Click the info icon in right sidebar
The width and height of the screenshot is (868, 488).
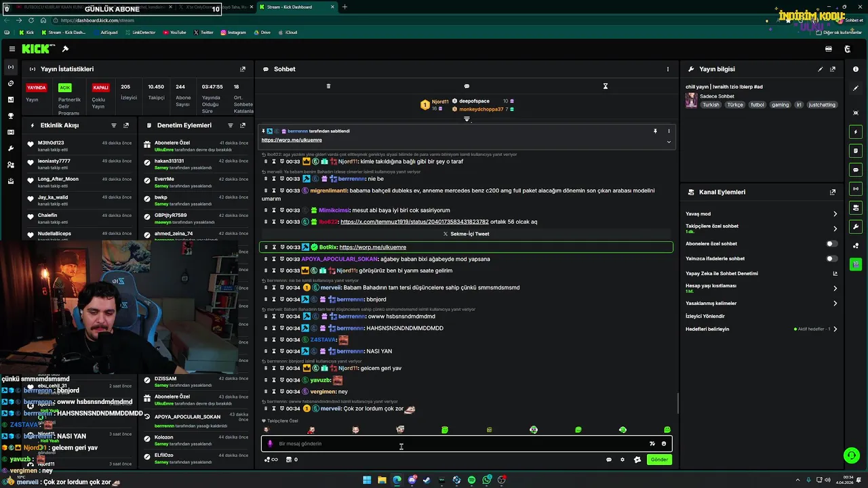point(856,69)
